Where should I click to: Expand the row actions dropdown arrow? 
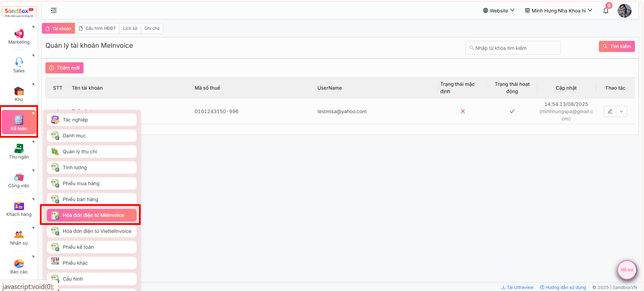[x=621, y=111]
